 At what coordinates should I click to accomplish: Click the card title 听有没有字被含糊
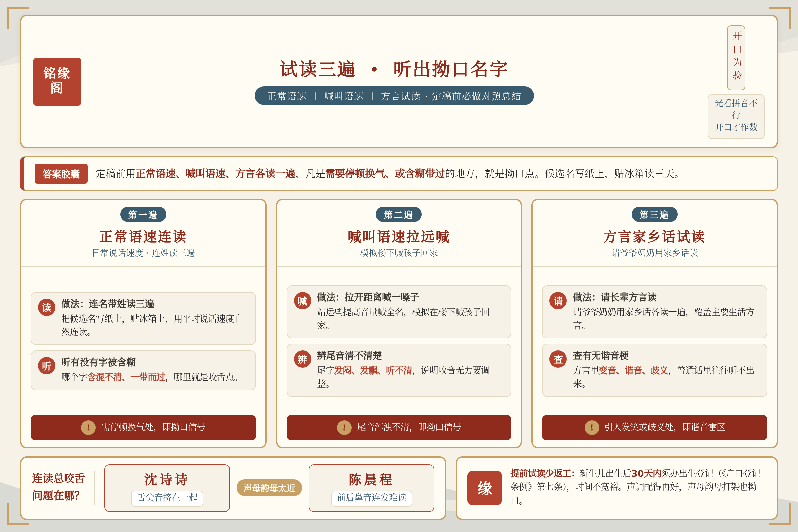click(x=98, y=362)
